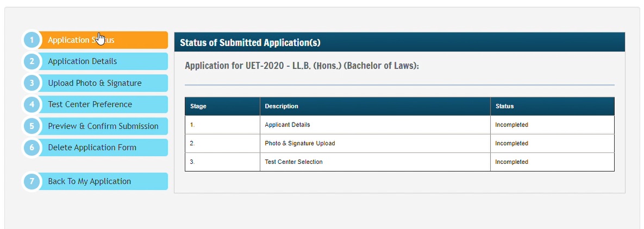Click the number 4 step circle

coord(32,104)
